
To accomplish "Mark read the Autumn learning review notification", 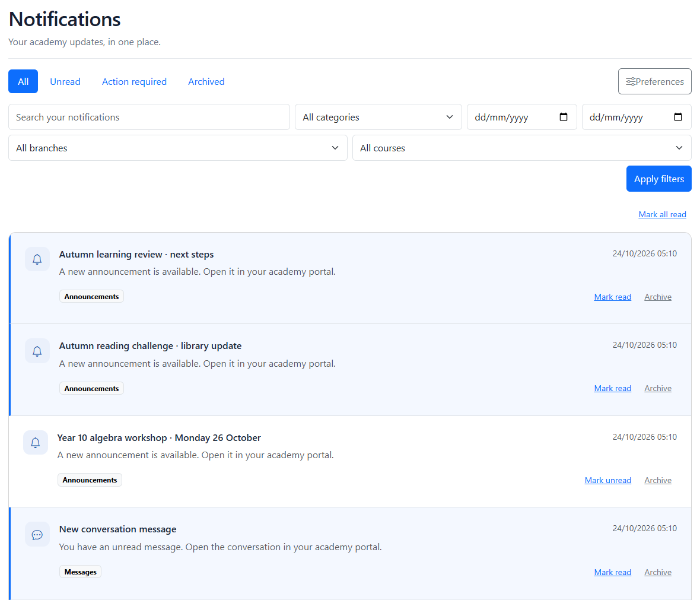I will pyautogui.click(x=612, y=297).
